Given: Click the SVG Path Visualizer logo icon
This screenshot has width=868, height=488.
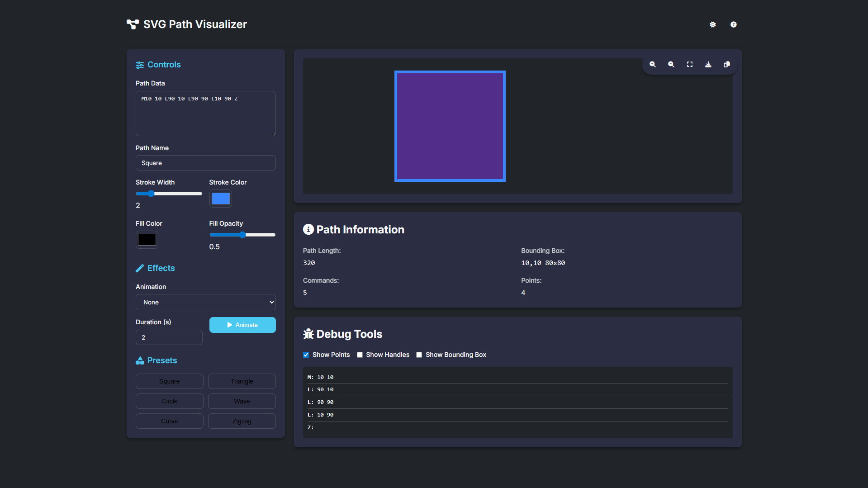Looking at the screenshot, I should (x=133, y=24).
